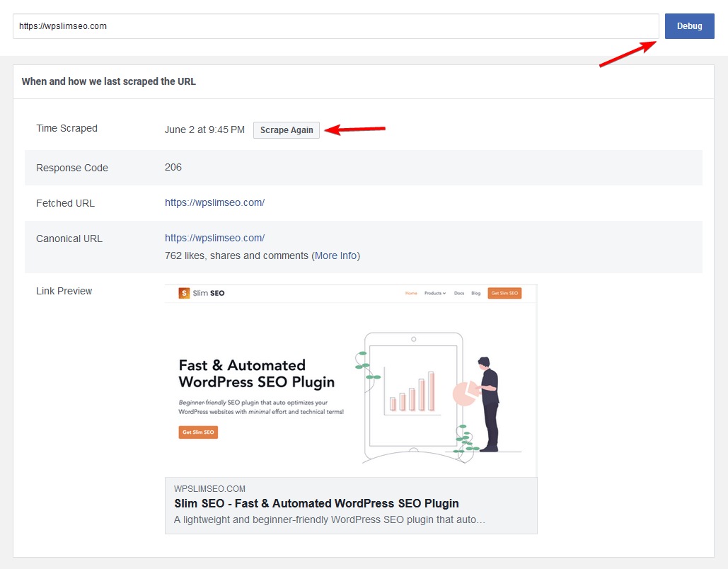Open the Canonical URL link
This screenshot has width=728, height=569.
point(214,238)
